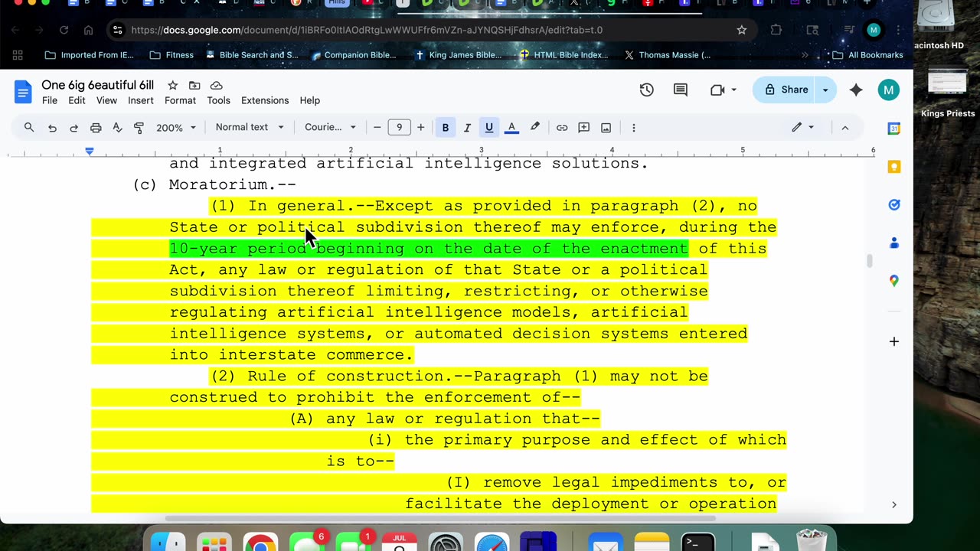The width and height of the screenshot is (980, 551).
Task: Open the Extensions menu
Action: [265, 100]
